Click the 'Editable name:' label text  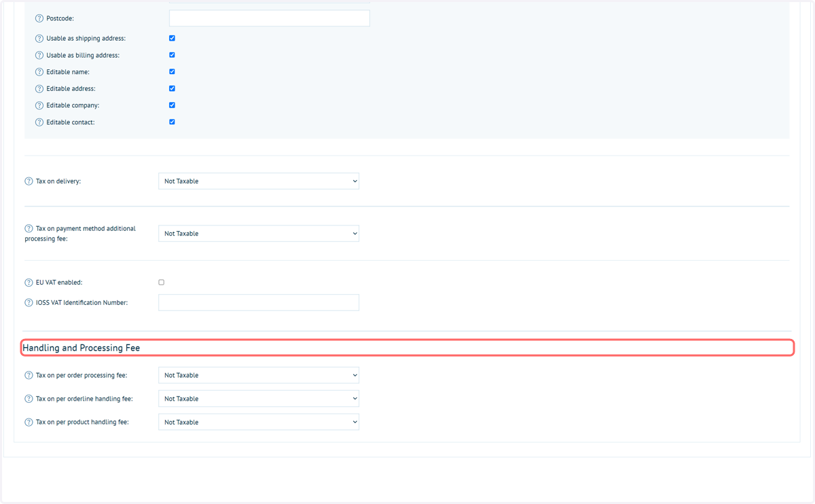coord(68,72)
